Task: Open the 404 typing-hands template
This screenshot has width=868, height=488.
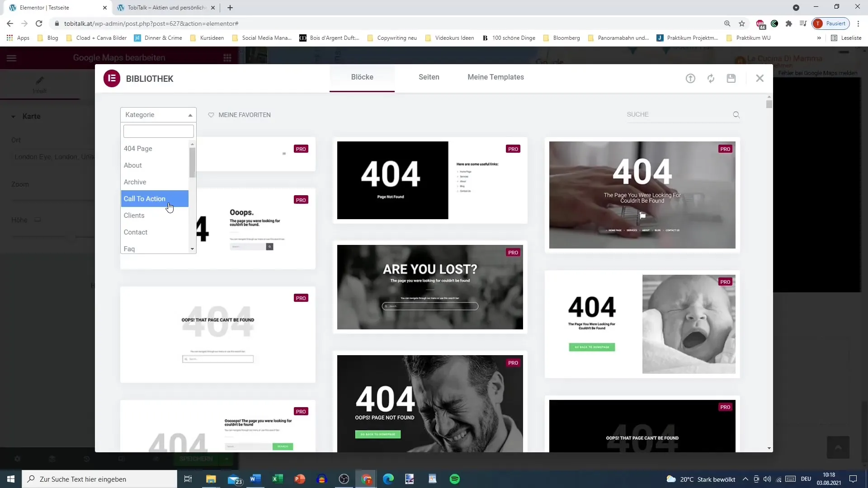Action: coord(642,195)
